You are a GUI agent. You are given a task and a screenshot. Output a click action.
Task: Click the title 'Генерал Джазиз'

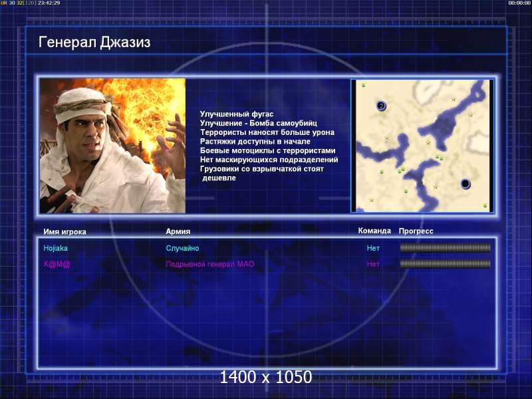pos(94,43)
